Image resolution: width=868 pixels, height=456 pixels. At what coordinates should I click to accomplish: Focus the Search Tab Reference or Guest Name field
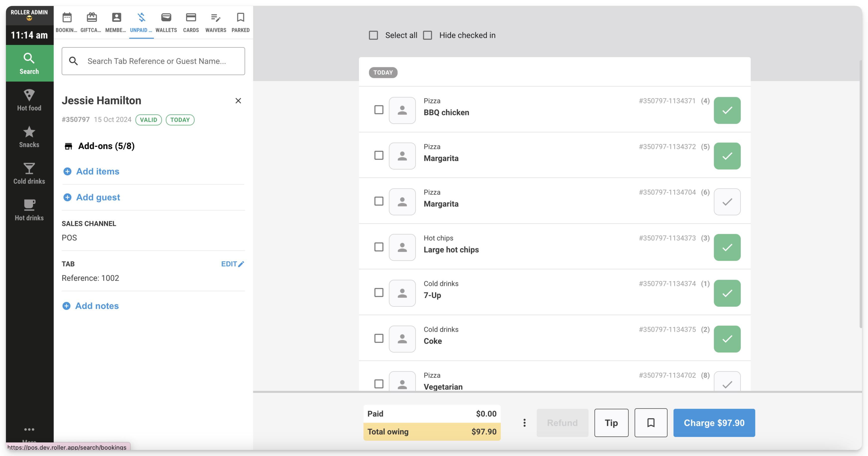click(153, 61)
